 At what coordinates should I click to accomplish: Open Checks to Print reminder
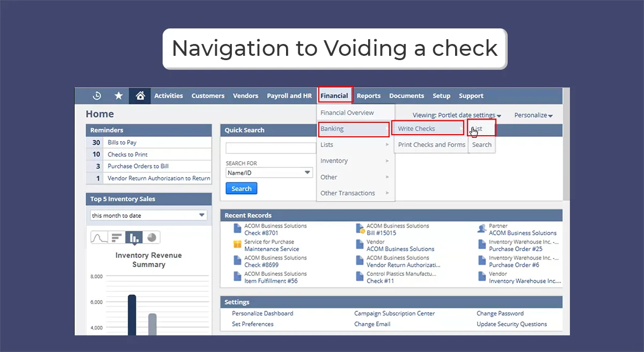tap(128, 155)
